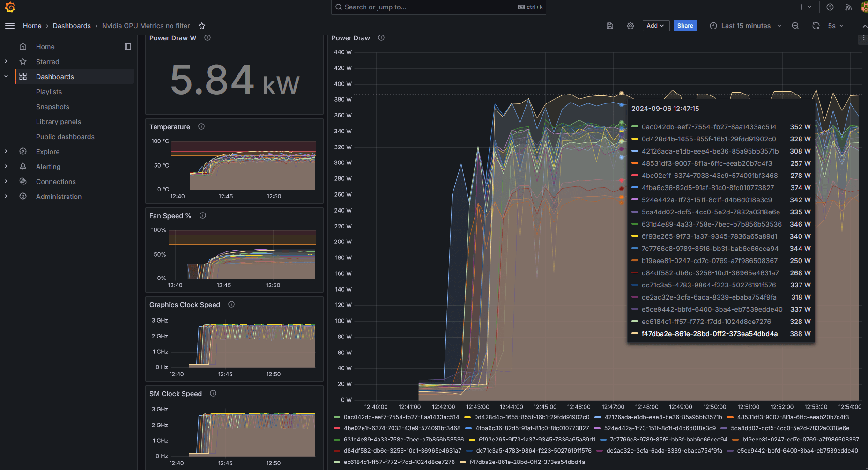Viewport: 868px width, 470px height.
Task: Expand the Connections section chevron
Action: click(6, 181)
